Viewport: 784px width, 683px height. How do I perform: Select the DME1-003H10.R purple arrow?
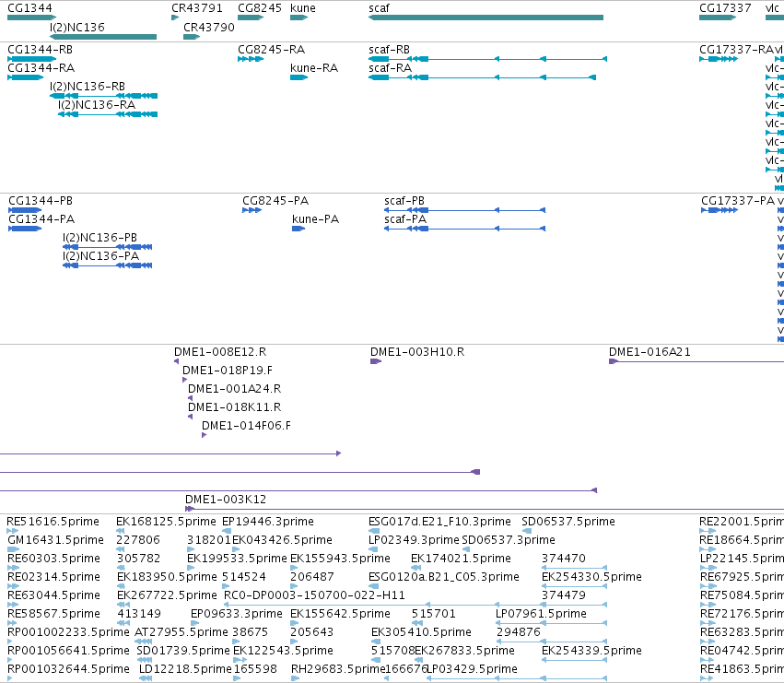tap(376, 361)
